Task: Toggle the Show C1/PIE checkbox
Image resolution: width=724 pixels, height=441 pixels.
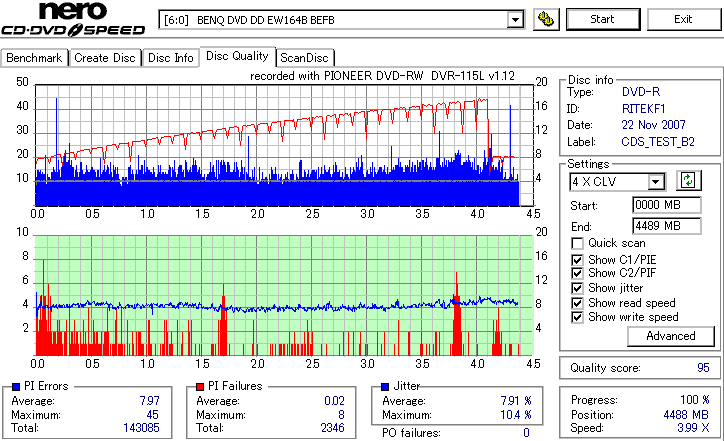Action: 577,260
